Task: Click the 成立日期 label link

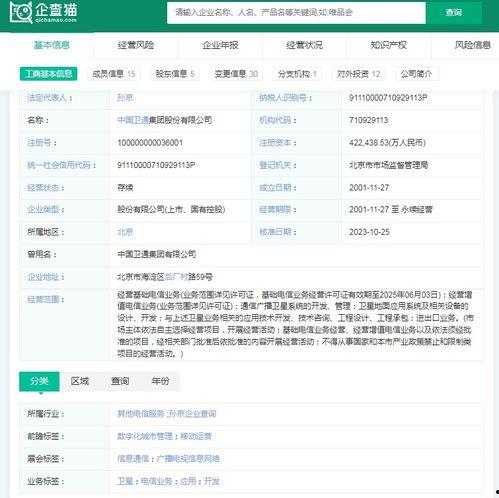Action: [x=275, y=188]
